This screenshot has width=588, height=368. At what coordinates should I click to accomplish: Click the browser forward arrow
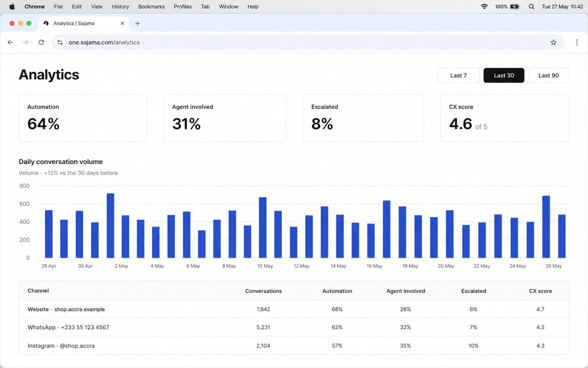[x=26, y=42]
